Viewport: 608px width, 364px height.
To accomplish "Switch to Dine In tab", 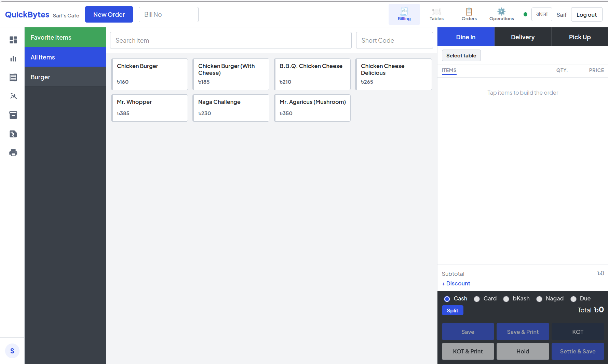I will coord(466,37).
